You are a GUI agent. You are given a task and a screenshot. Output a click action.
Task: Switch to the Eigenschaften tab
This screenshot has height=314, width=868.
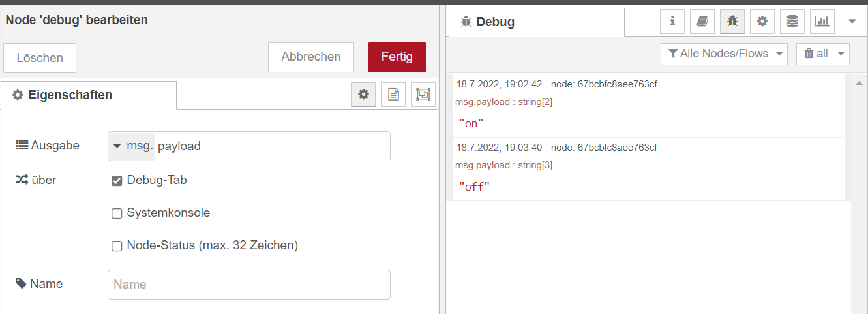[89, 95]
